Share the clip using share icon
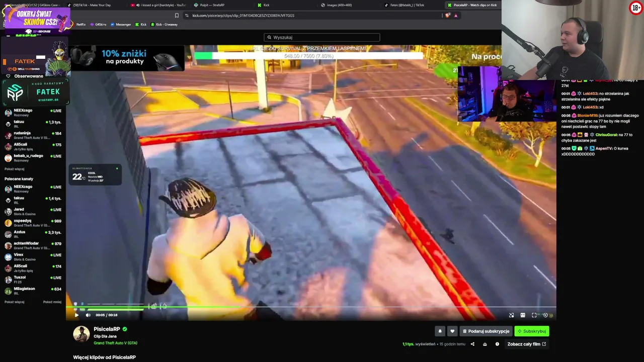 point(472,344)
